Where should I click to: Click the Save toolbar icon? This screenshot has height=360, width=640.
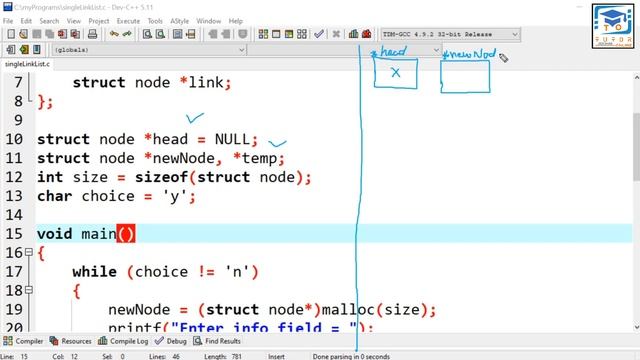pyautogui.click(x=37, y=34)
